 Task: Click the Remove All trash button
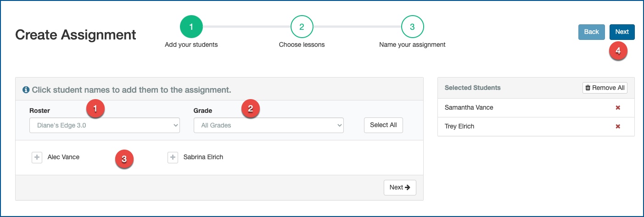(x=605, y=88)
